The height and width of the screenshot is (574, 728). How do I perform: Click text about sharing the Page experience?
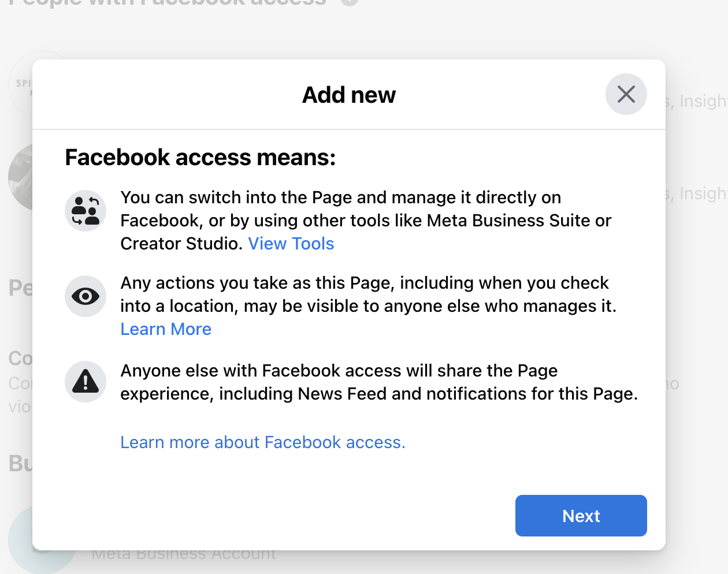coord(379,382)
